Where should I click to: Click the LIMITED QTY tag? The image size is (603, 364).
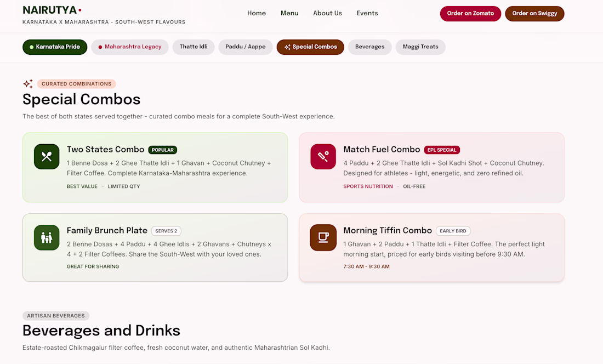(124, 186)
